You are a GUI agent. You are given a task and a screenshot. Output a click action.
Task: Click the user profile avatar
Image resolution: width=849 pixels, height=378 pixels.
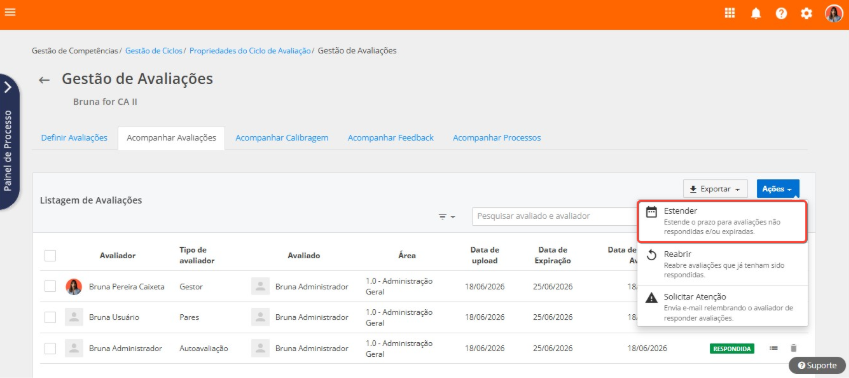click(834, 14)
